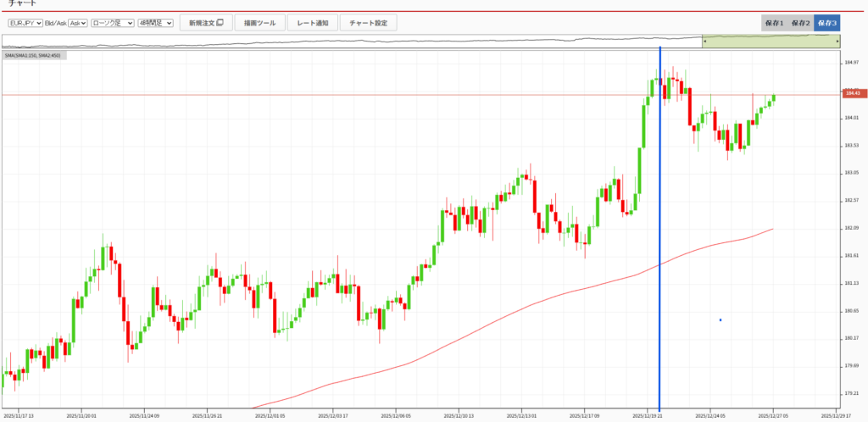Open the ローソク足 chart type dropdown

112,23
